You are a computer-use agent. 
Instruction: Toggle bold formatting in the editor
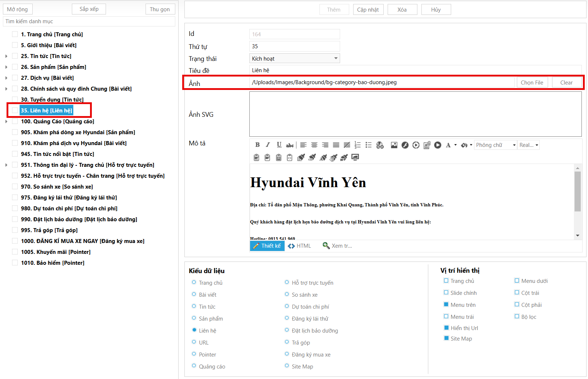pos(257,145)
